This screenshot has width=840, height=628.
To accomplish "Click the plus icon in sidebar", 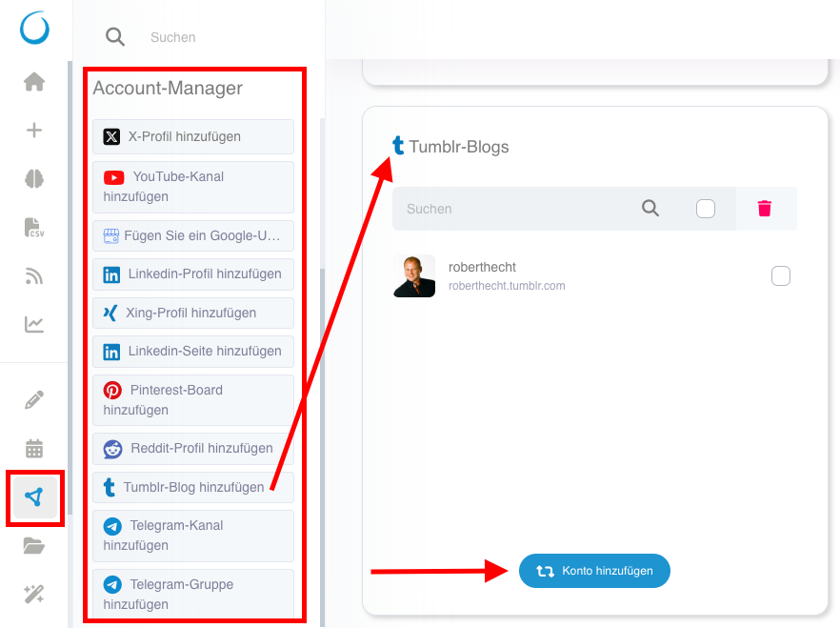I will coord(34,131).
